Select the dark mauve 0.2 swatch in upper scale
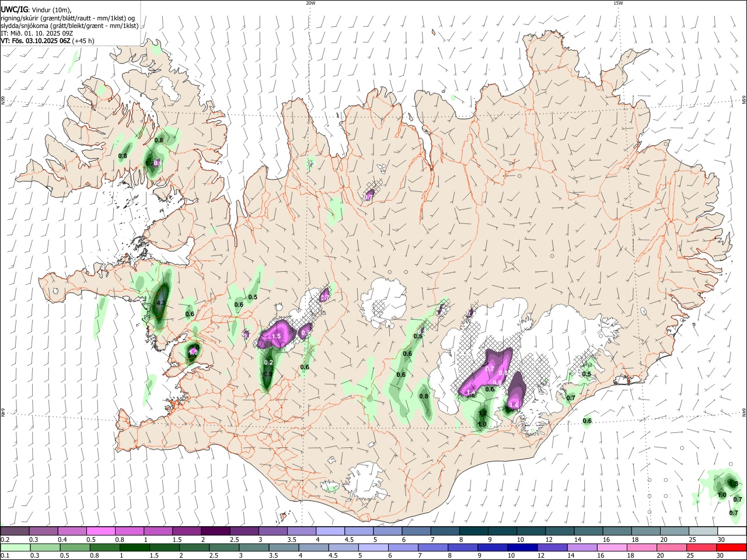747x560 pixels. click(15, 531)
